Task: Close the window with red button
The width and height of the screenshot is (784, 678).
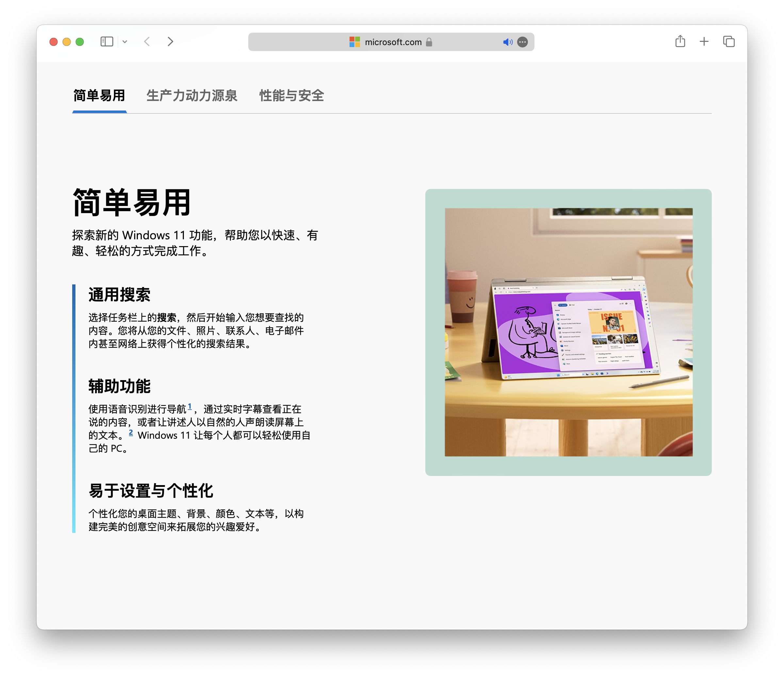Action: [54, 42]
